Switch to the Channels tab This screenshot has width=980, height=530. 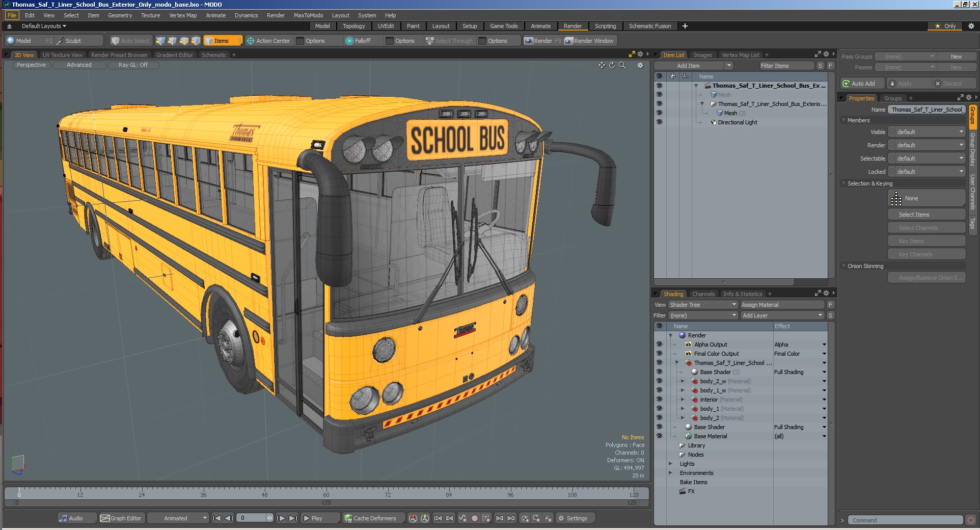(x=703, y=294)
